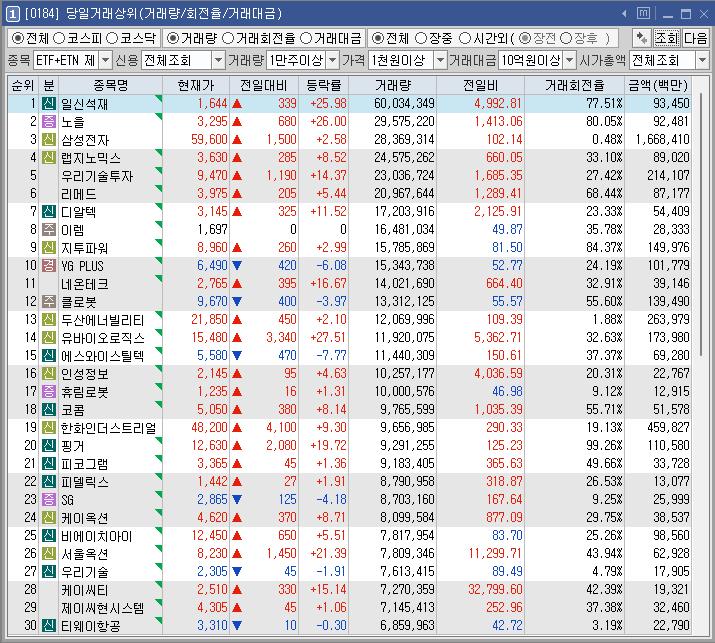Click the 신 badge icon for 두산에너빌리티
The image size is (715, 643).
pos(49,320)
